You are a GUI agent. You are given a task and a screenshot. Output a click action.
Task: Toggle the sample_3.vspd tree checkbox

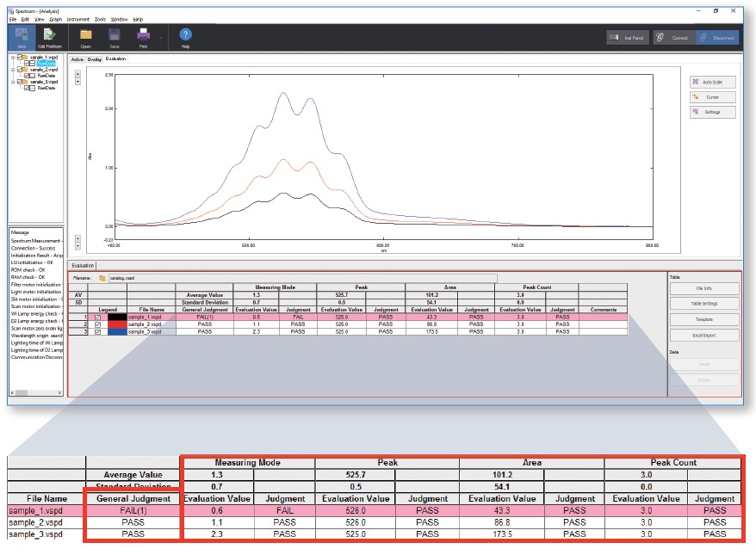click(18, 82)
